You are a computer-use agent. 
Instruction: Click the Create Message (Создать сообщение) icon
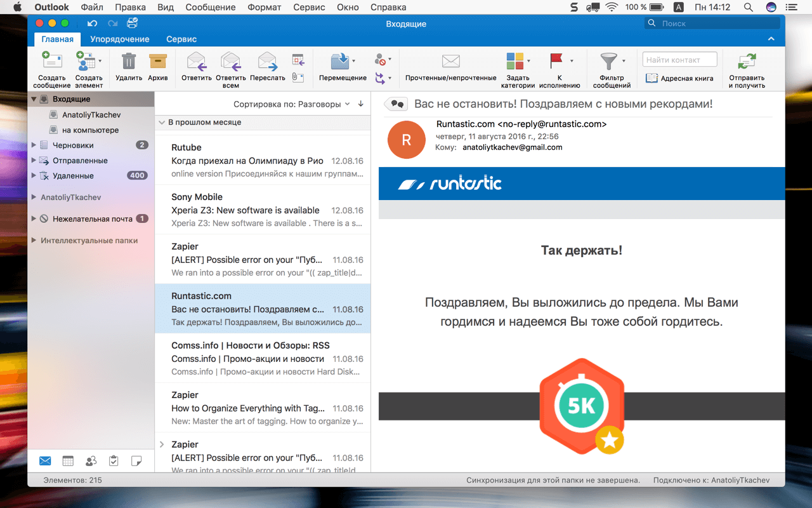pyautogui.click(x=51, y=61)
